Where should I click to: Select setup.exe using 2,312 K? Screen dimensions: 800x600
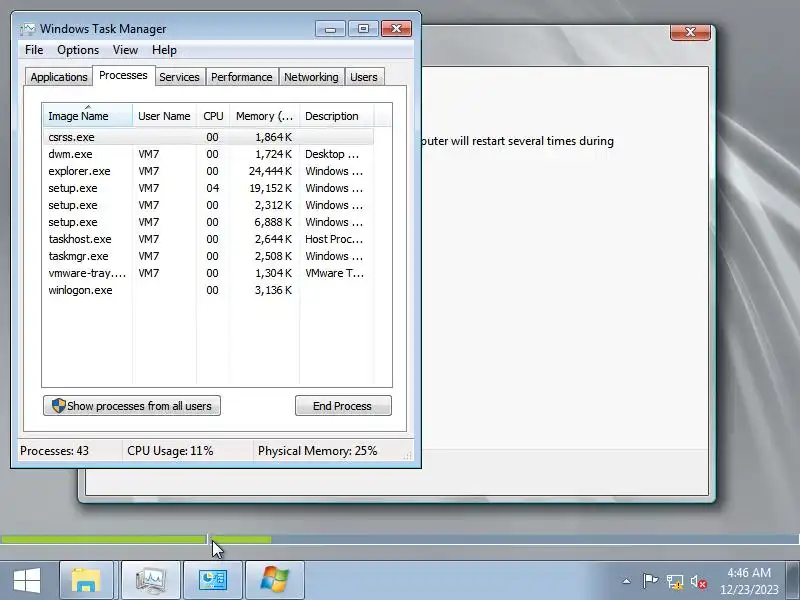(208, 205)
